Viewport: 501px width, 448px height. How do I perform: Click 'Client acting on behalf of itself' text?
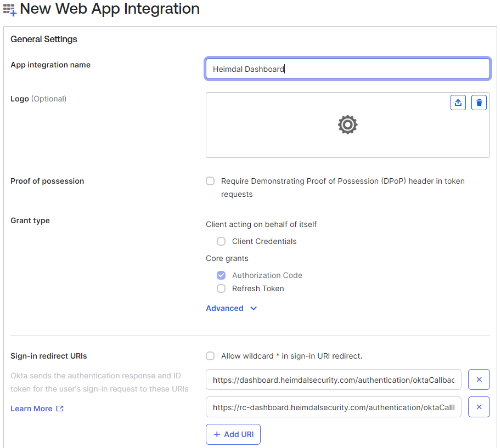pyautogui.click(x=261, y=224)
